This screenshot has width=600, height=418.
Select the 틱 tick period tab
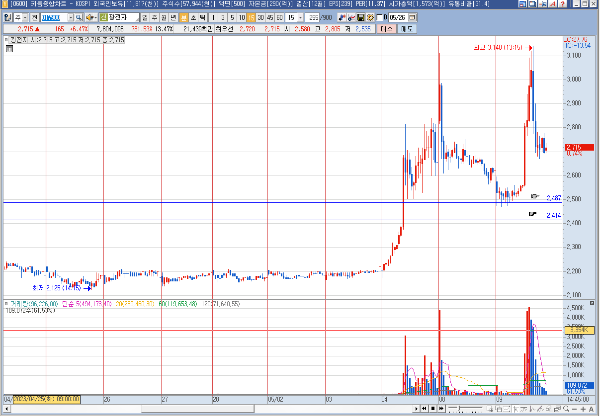pyautogui.click(x=202, y=18)
